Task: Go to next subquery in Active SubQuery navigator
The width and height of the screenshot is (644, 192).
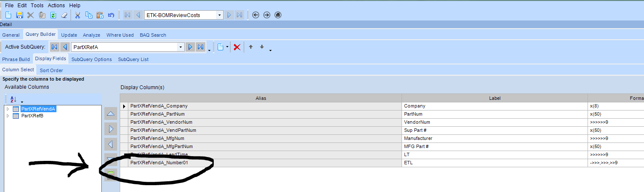Action: (190, 47)
